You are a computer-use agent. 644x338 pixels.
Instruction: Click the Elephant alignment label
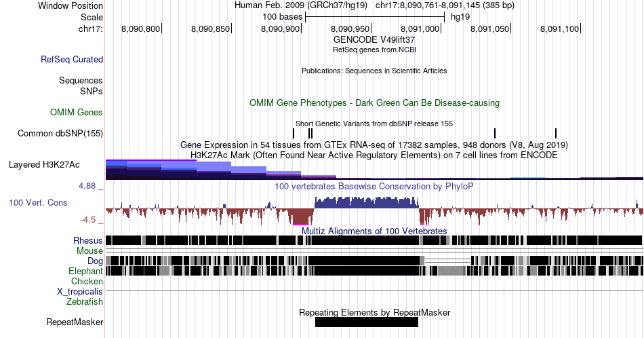coord(85,271)
